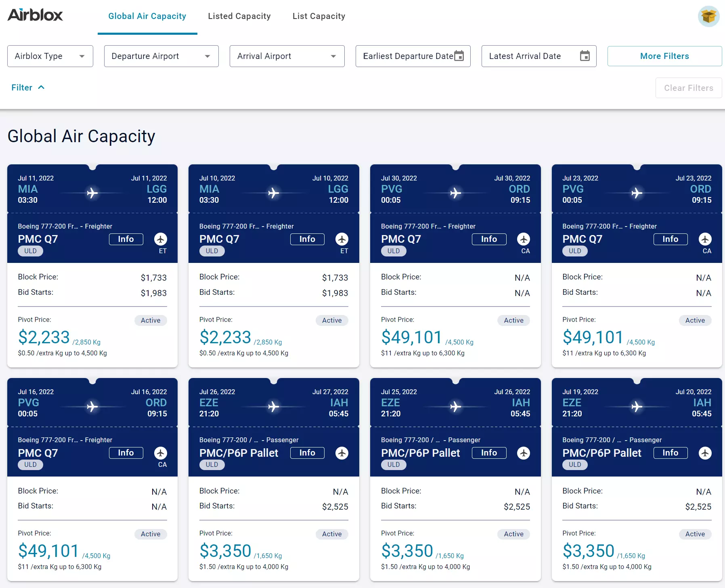Go to the List Capacity tab
The image size is (725, 588).
coord(318,16)
